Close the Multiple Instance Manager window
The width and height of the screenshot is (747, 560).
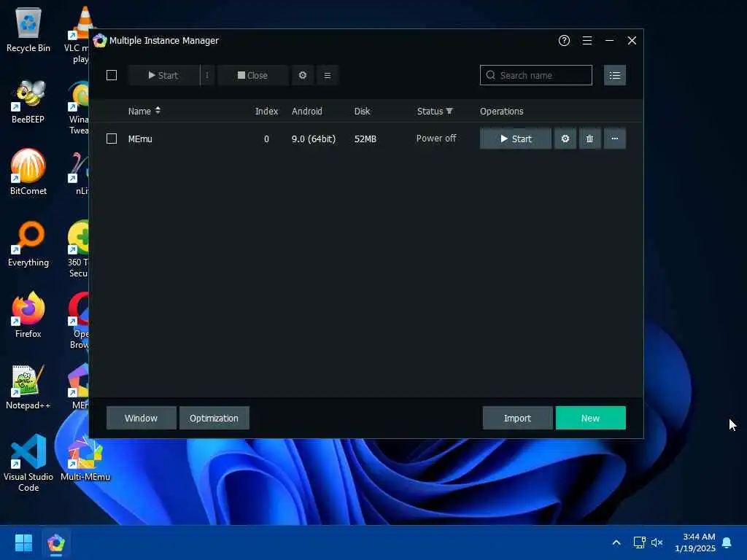point(632,41)
